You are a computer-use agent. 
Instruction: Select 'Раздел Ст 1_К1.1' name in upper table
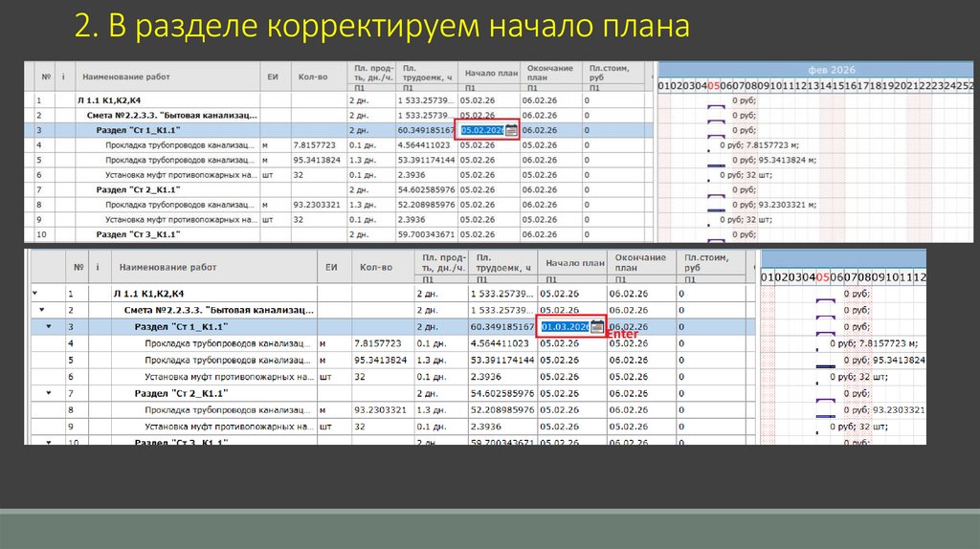(x=138, y=130)
